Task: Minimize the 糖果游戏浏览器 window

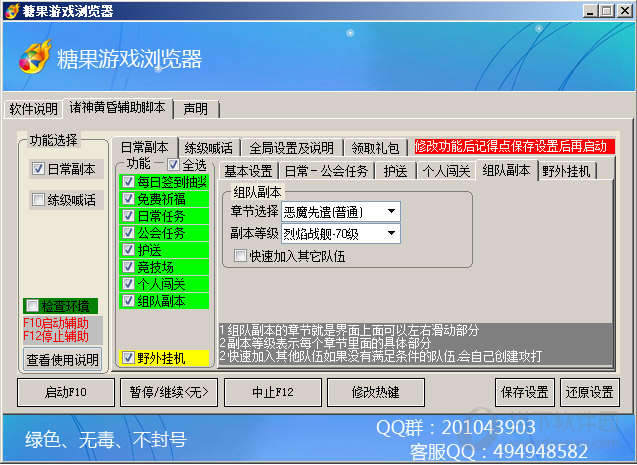Action: click(x=590, y=11)
